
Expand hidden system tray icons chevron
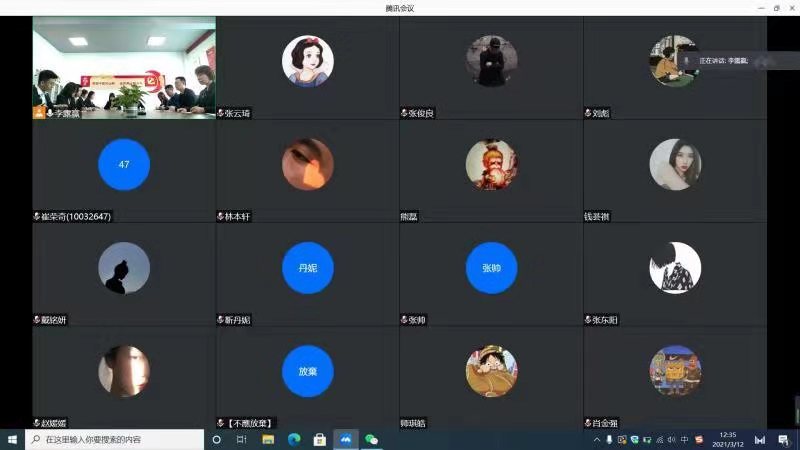597,439
